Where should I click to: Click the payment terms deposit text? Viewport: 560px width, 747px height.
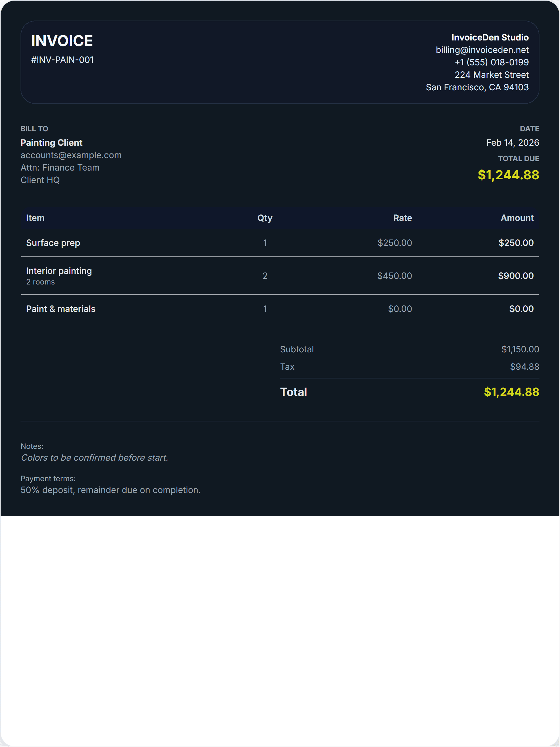click(110, 490)
